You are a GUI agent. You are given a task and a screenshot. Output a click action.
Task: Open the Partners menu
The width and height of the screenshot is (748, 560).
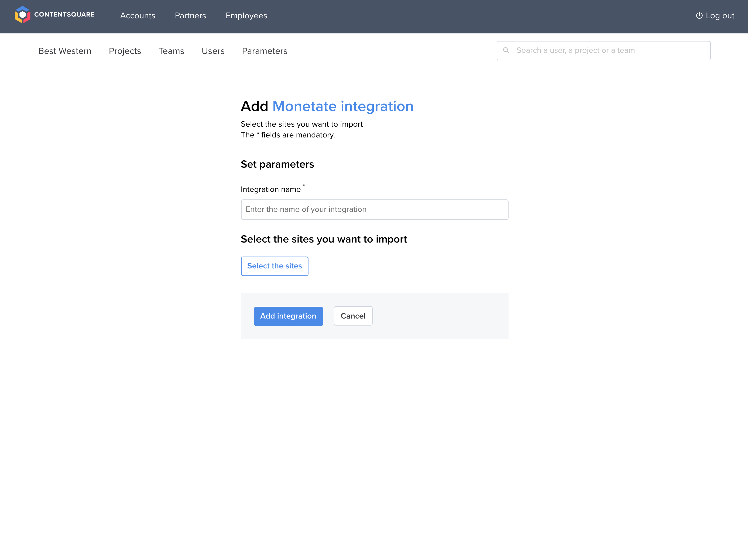click(190, 16)
